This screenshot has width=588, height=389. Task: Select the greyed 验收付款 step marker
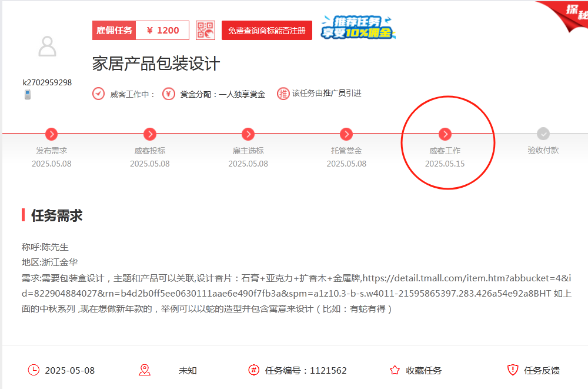click(x=543, y=134)
